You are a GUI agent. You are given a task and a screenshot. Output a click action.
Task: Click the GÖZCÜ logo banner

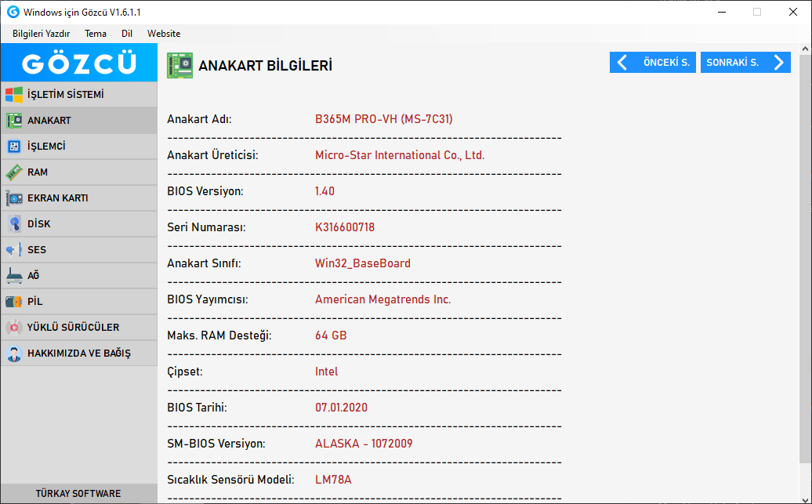[78, 62]
